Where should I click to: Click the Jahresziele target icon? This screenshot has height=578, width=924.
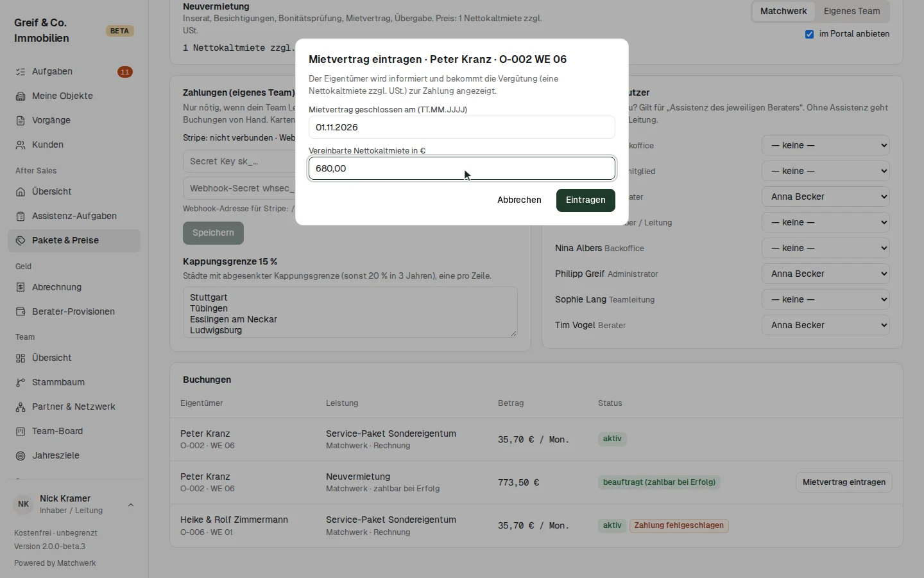click(21, 456)
